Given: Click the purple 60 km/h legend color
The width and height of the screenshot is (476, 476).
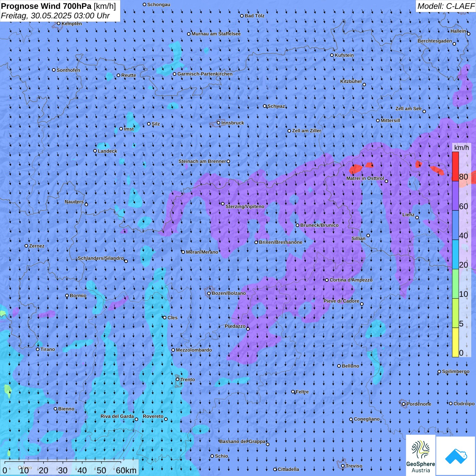Looking at the screenshot, I should [455, 196].
